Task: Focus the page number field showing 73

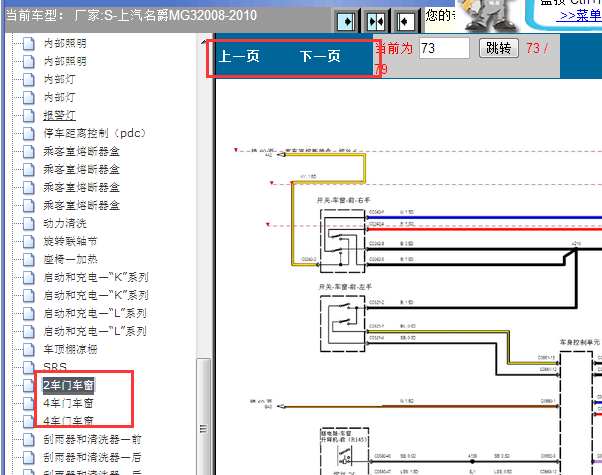Action: [x=444, y=48]
